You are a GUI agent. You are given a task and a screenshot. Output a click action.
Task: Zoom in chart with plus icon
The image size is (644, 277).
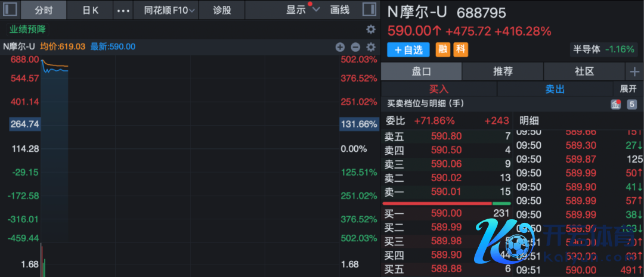(x=340, y=47)
